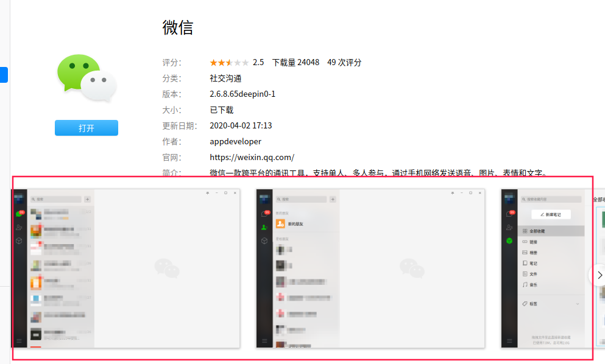
Task: Click the 评分: label
Action: [172, 63]
